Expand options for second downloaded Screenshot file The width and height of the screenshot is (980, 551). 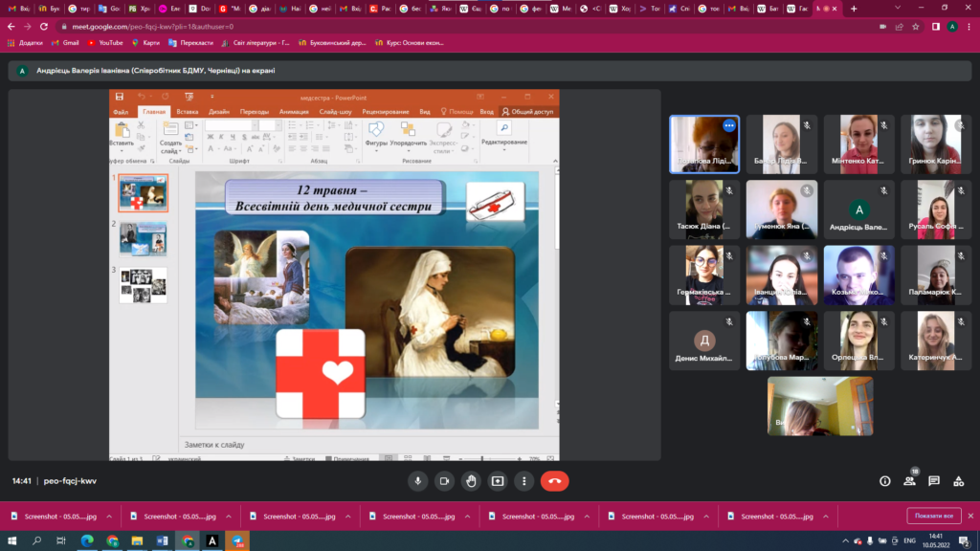229,516
